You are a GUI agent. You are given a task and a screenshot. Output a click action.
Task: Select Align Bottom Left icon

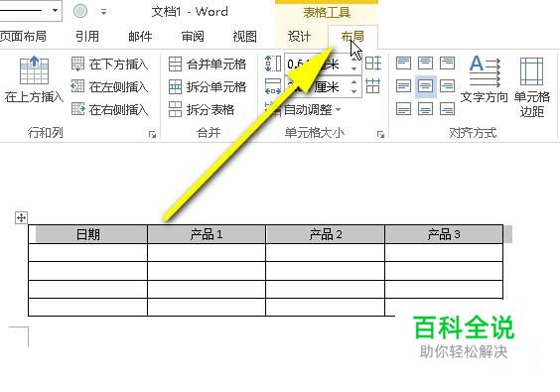pyautogui.click(x=403, y=109)
